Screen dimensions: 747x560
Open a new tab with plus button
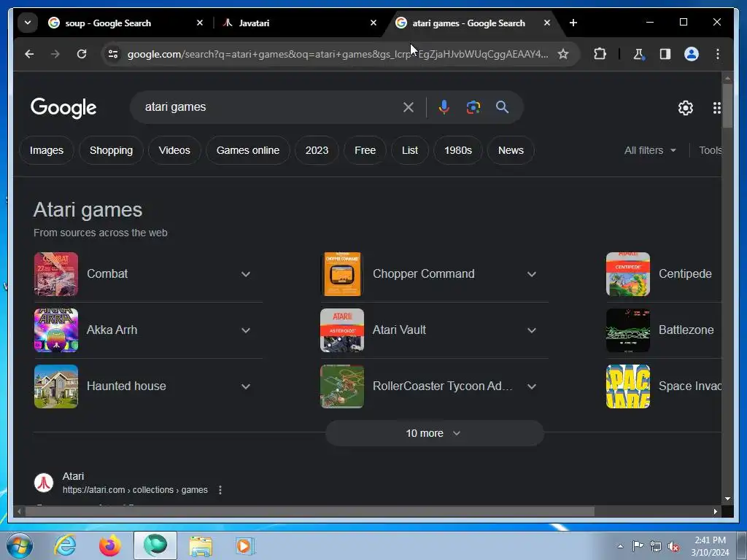pos(573,23)
